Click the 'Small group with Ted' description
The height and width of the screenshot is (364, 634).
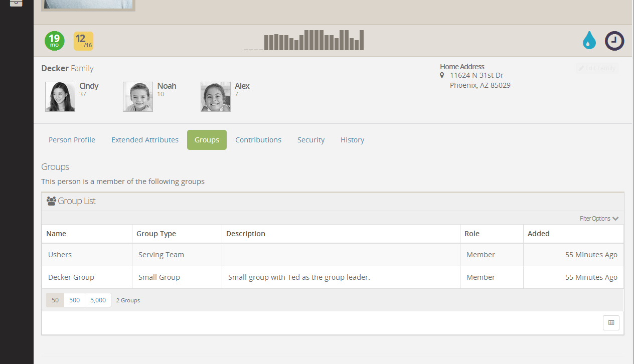(299, 277)
